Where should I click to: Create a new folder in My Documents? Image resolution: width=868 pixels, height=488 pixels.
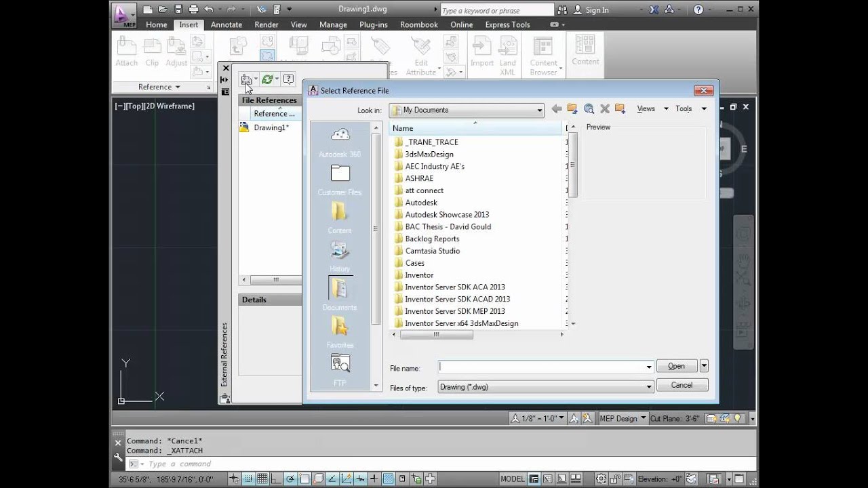pyautogui.click(x=620, y=108)
